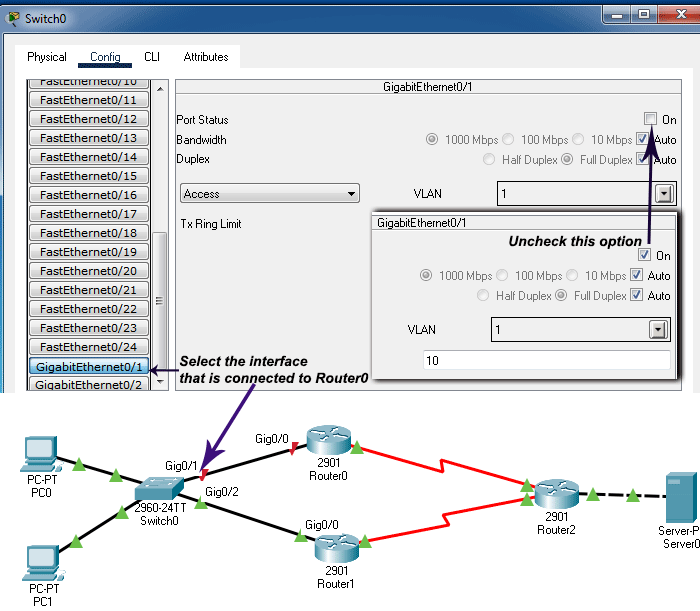700x611 pixels.
Task: Select the Router1 2901 device icon
Action: pos(337,548)
